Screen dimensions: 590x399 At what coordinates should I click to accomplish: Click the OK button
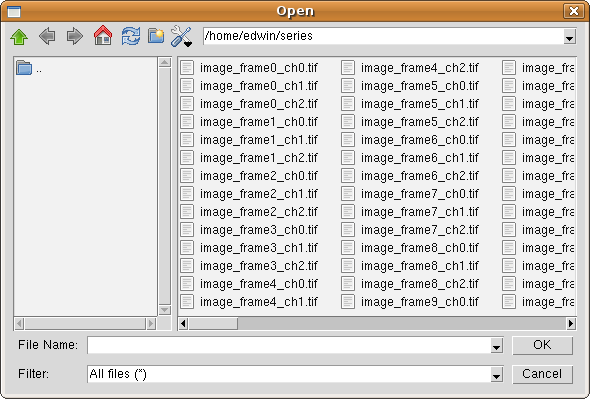tap(542, 345)
